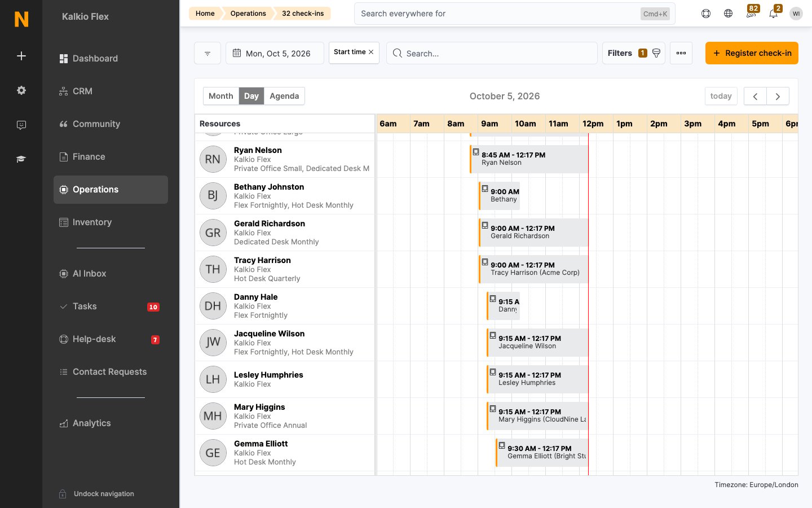Go to next day arrow
812x508 pixels.
pos(778,96)
